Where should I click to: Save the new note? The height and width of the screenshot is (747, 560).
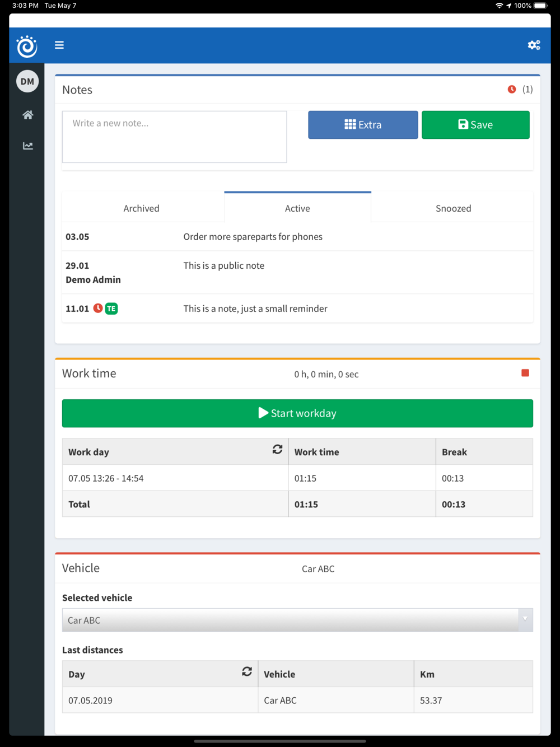tap(475, 125)
